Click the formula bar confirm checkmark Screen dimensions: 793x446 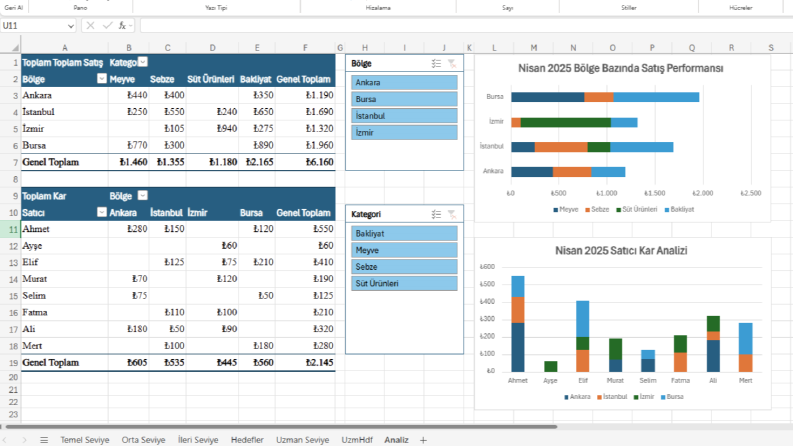(107, 25)
